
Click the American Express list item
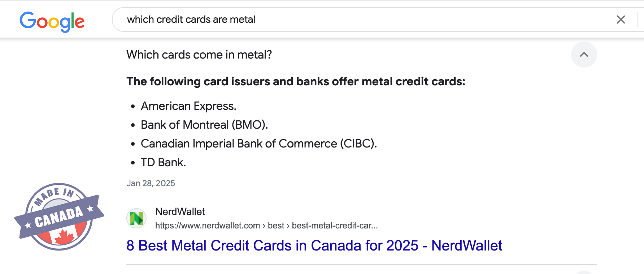coord(188,106)
